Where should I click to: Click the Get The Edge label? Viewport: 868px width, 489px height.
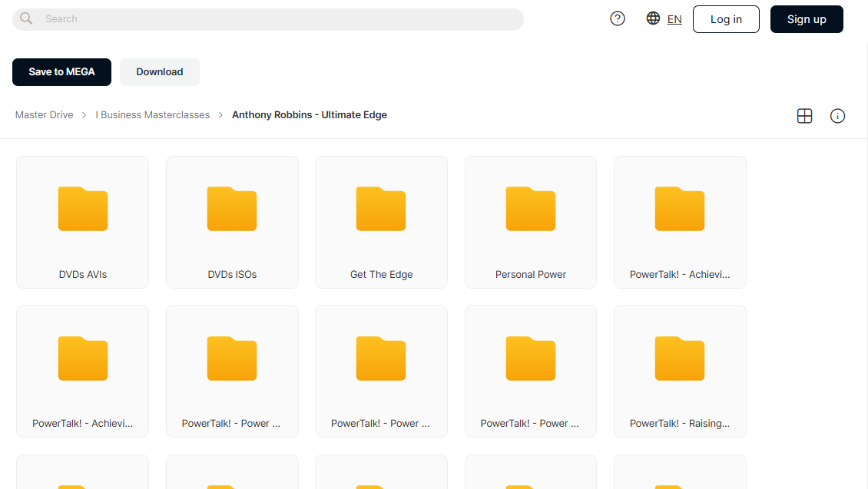pos(382,274)
